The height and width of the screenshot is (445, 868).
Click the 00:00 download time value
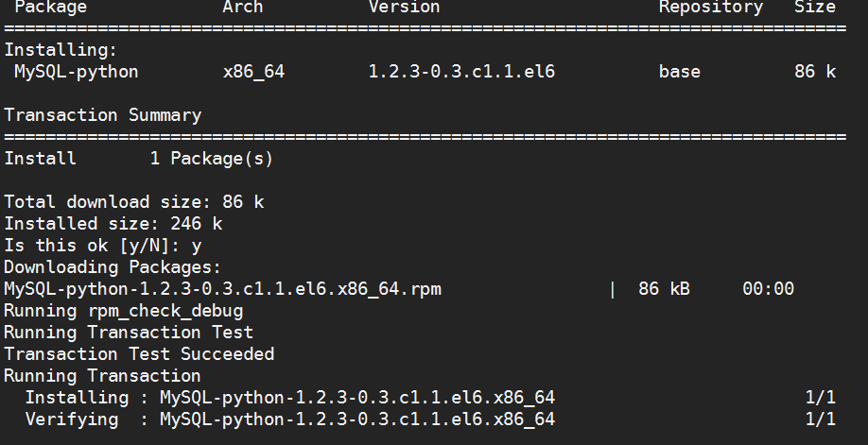pos(769,289)
